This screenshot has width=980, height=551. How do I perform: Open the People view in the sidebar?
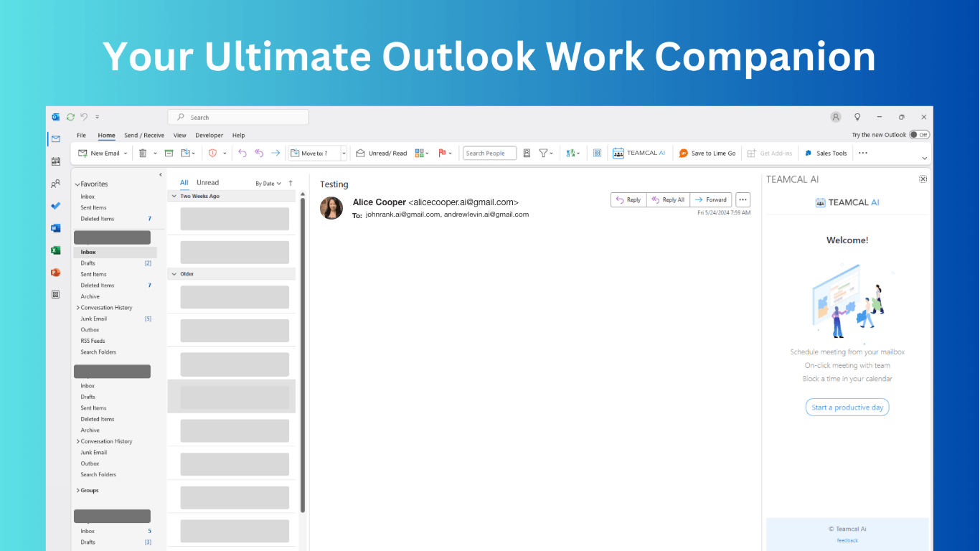(55, 184)
